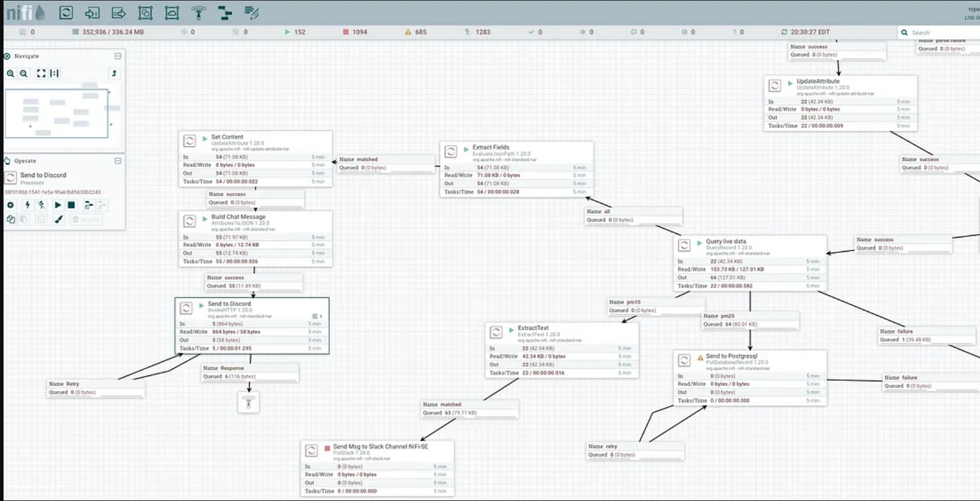Zoom out using the Navigate panel
This screenshot has height=501, width=980.
click(x=24, y=73)
